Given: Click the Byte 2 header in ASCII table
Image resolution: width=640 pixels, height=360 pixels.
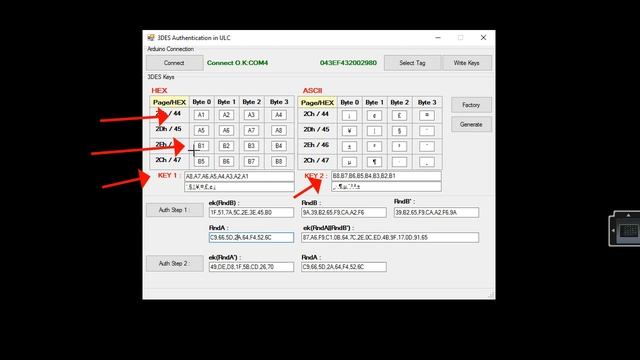Looking at the screenshot, I should click(400, 102).
